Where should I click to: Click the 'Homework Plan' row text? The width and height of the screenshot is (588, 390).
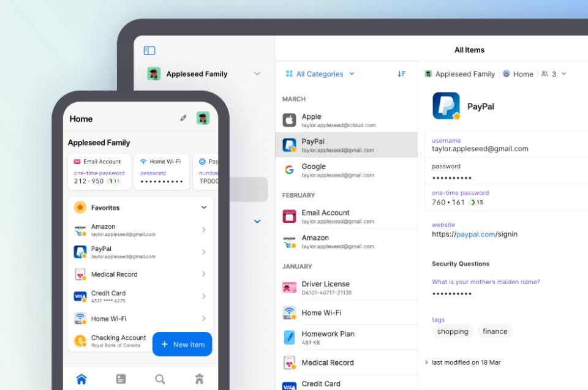(x=328, y=334)
